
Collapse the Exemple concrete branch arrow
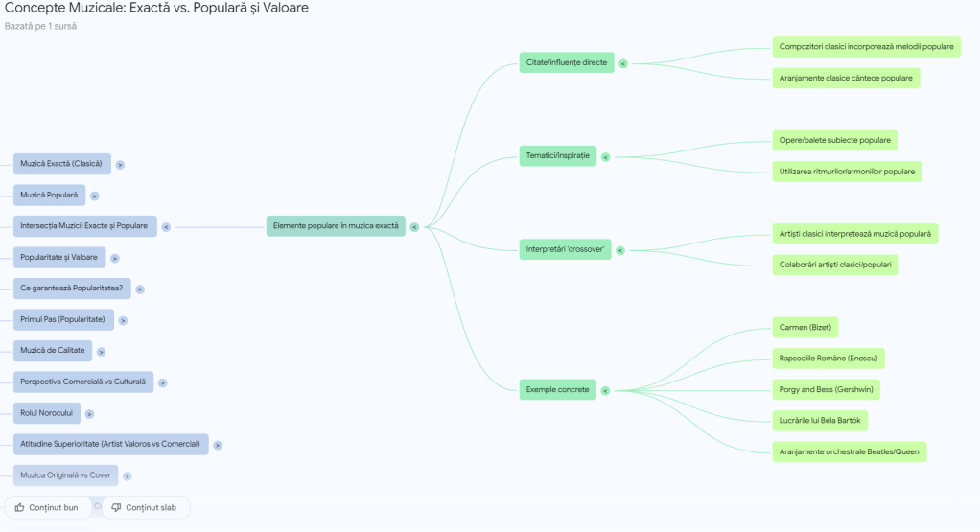(x=605, y=390)
